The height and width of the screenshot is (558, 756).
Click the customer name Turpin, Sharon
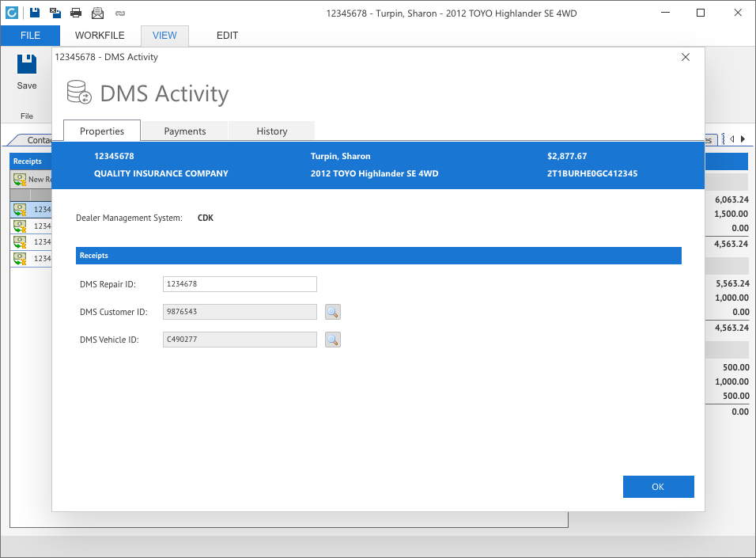tap(340, 156)
